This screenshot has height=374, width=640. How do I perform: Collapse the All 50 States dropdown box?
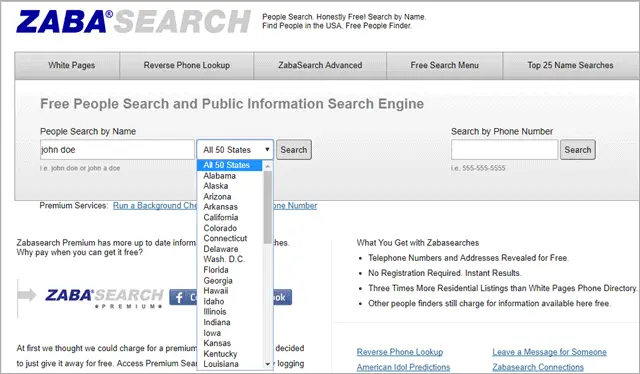[235, 149]
